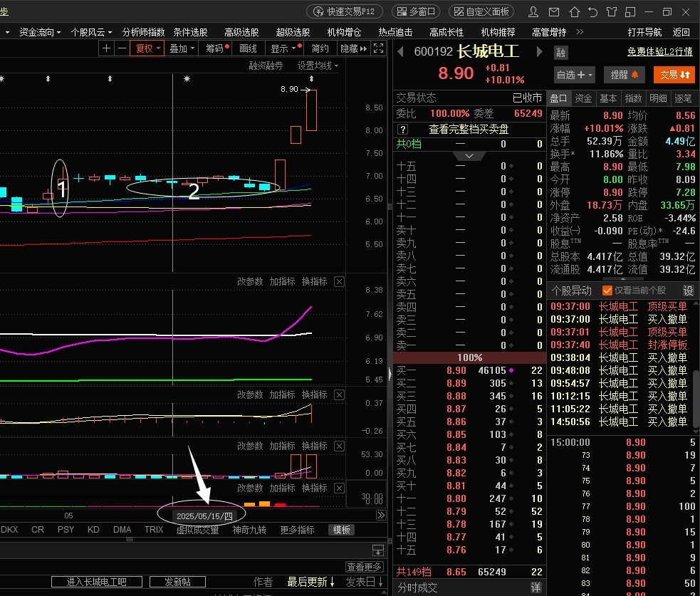Close the bottom indicator sub-panel
Image resolution: width=700 pixels, height=596 pixels.
click(x=339, y=488)
